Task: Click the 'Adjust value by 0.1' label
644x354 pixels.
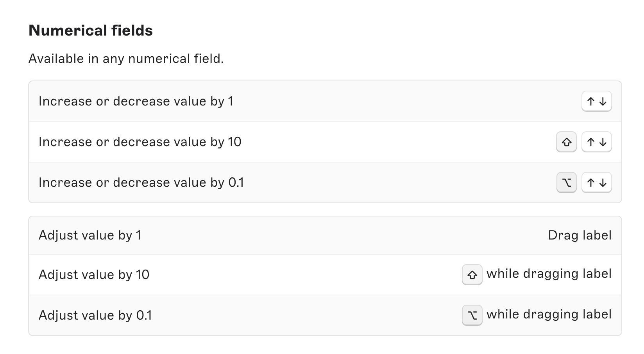Action: point(95,315)
